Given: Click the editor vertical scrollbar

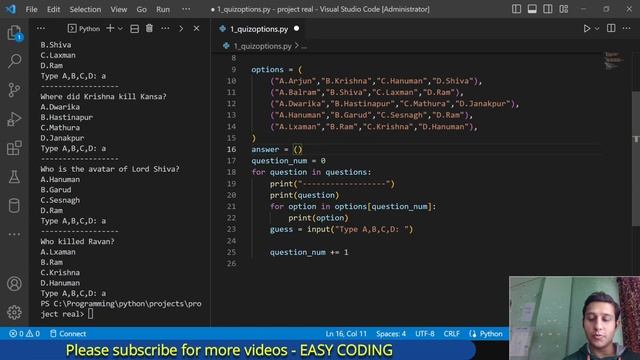Looking at the screenshot, I should click(x=636, y=158).
